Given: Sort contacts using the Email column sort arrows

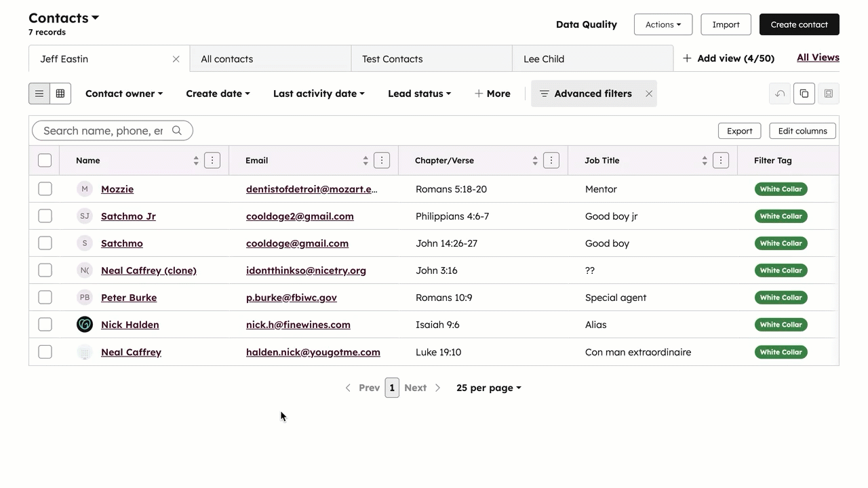Looking at the screenshot, I should [x=365, y=160].
